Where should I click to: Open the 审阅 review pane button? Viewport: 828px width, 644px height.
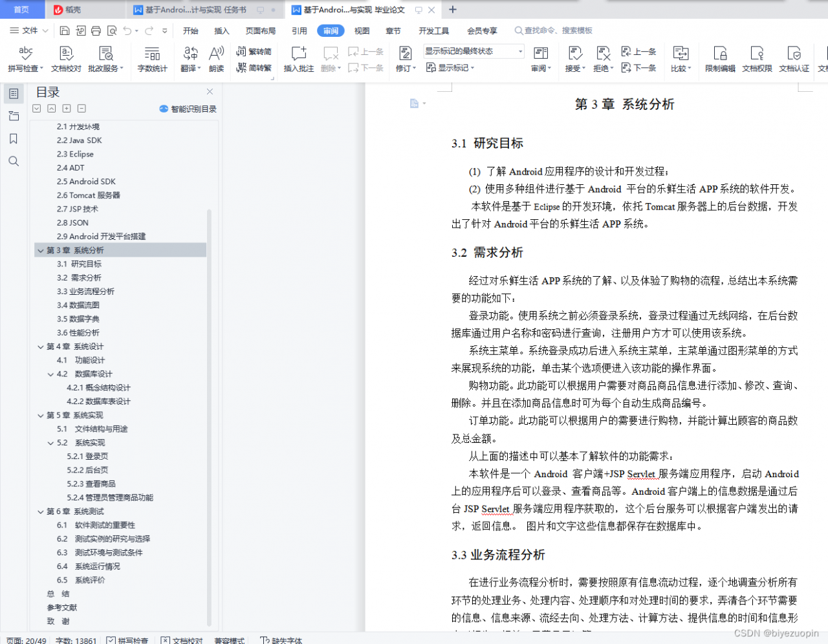[x=541, y=59]
